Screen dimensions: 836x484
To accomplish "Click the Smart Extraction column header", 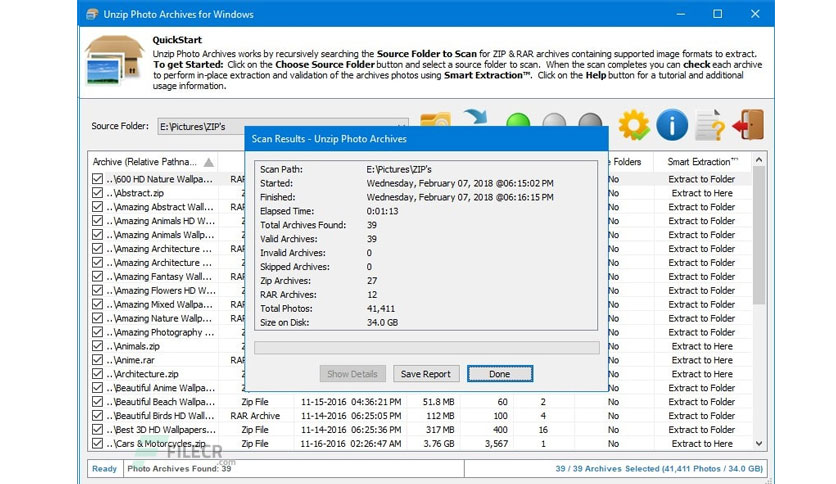I will click(x=702, y=162).
